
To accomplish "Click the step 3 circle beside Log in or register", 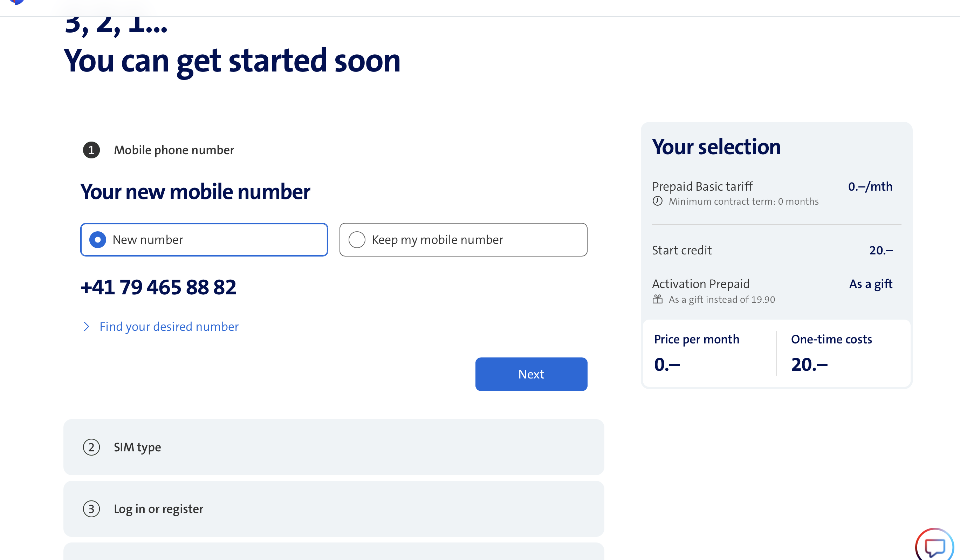I will point(91,508).
